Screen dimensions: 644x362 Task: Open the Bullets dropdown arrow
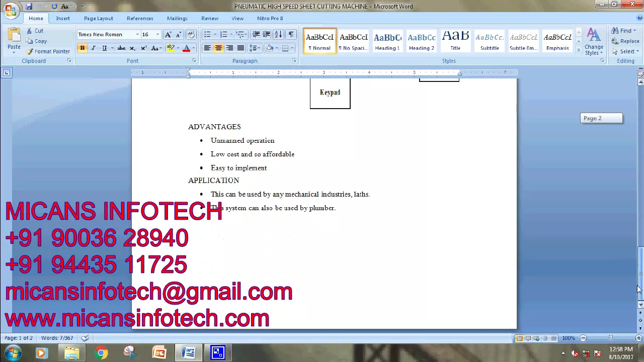point(215,35)
